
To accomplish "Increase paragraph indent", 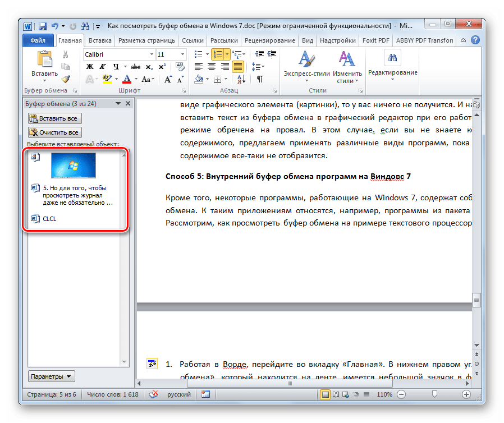I will coord(272,54).
